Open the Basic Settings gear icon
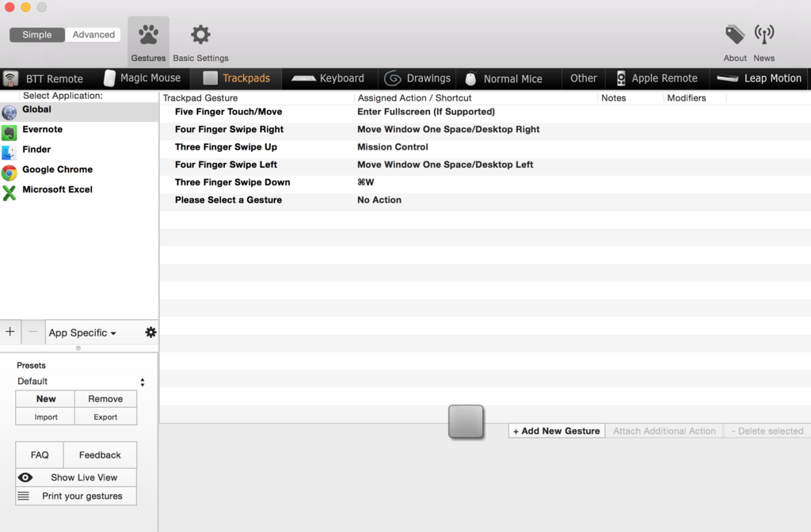Viewport: 811px width, 532px height. tap(200, 35)
